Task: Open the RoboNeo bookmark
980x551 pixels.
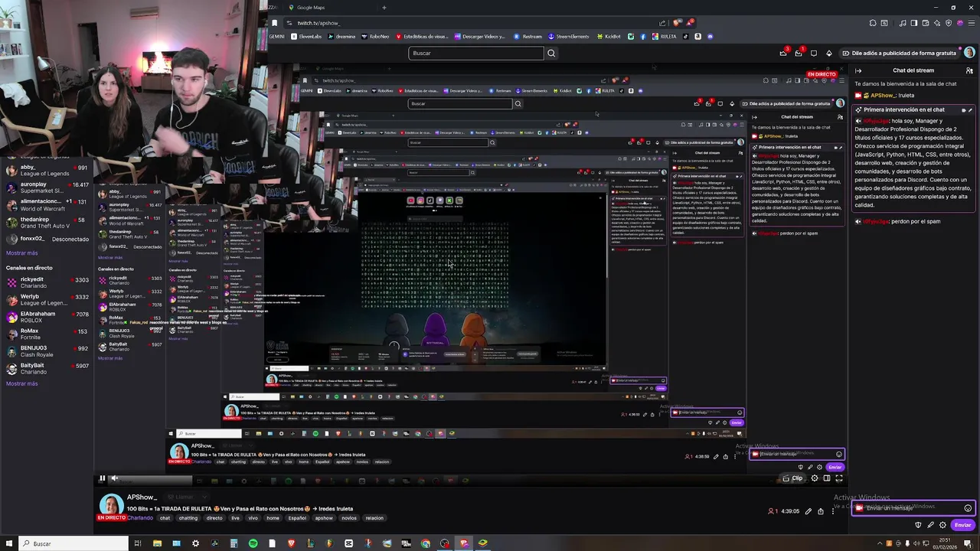Action: 375,37
